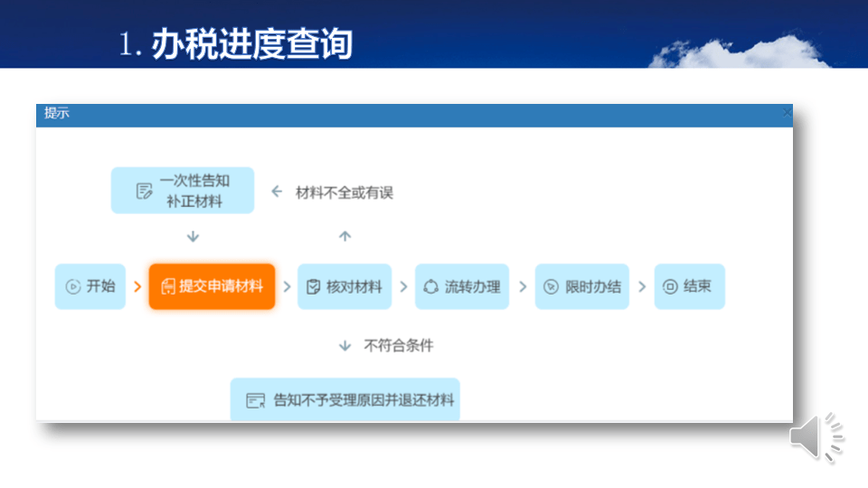Screen dimensions: 868x488
Task: Close the 提示 dialog window
Action: pos(787,113)
